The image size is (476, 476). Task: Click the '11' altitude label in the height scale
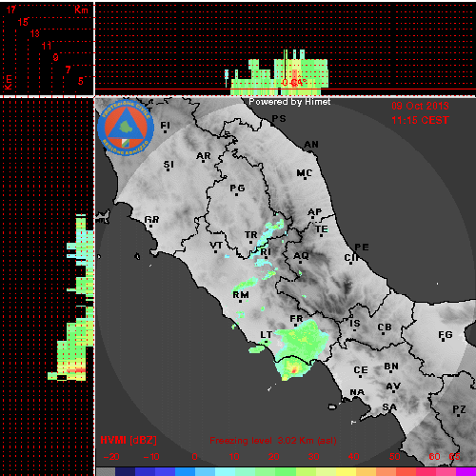tap(47, 46)
